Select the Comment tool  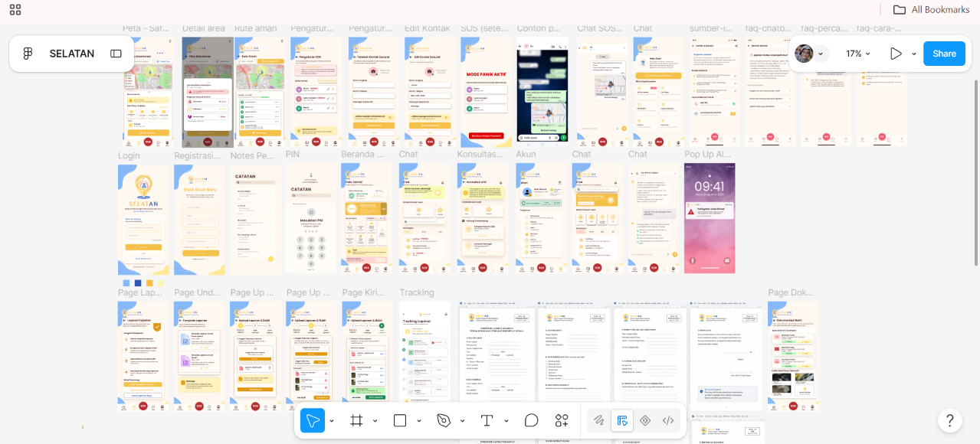tap(531, 420)
